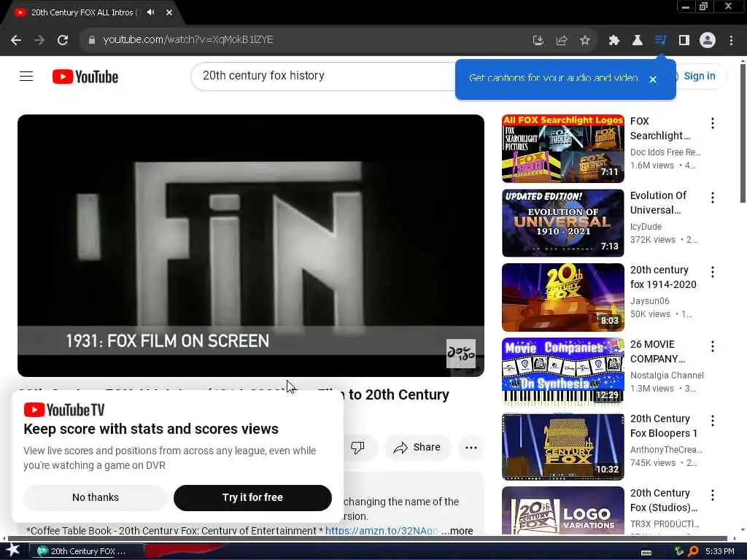The height and width of the screenshot is (560, 747).
Task: Open the Movie Companies On Synthesia thumbnail
Action: click(562, 371)
